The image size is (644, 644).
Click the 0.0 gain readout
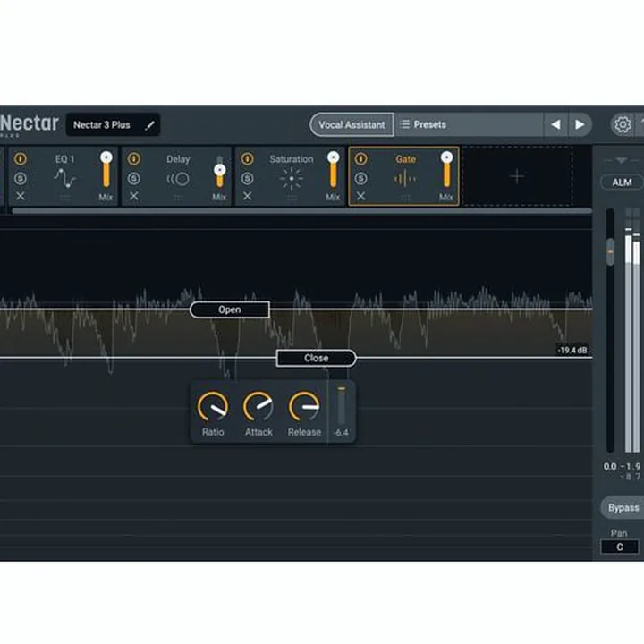click(x=610, y=467)
